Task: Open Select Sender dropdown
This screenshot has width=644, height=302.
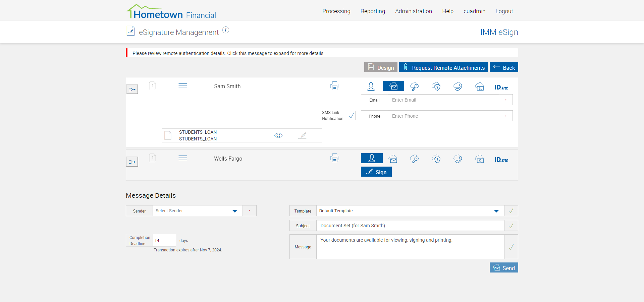Action: (198, 211)
